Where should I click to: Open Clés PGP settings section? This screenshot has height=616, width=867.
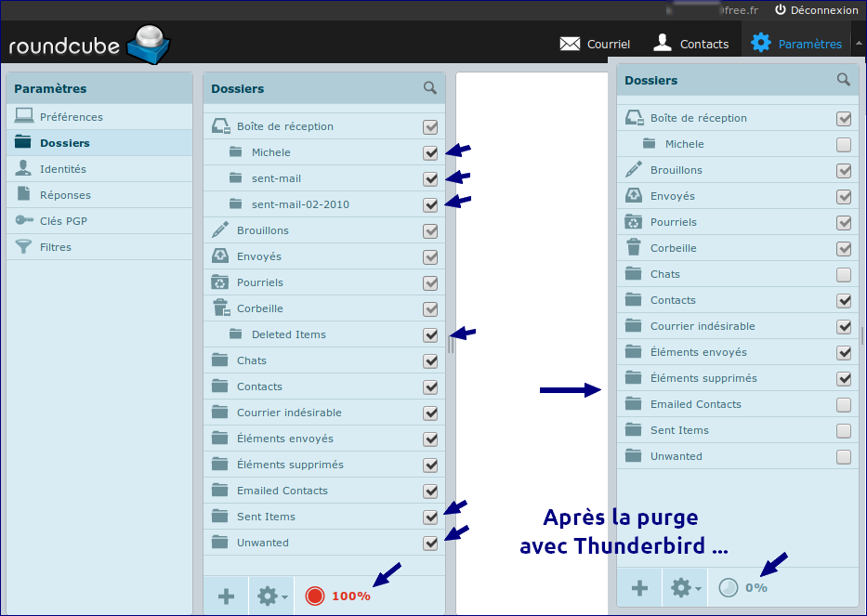(63, 221)
